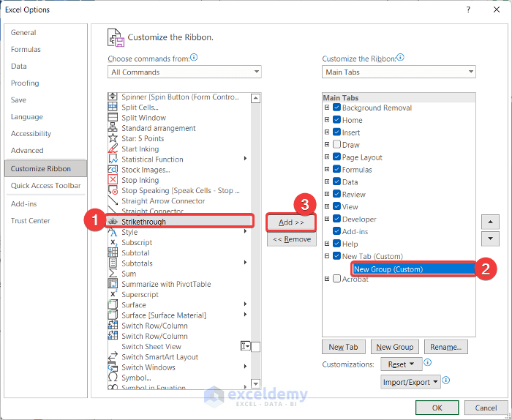Screen dimensions: 512x420
Task: Open the Reset dropdown button
Action: coord(402,364)
